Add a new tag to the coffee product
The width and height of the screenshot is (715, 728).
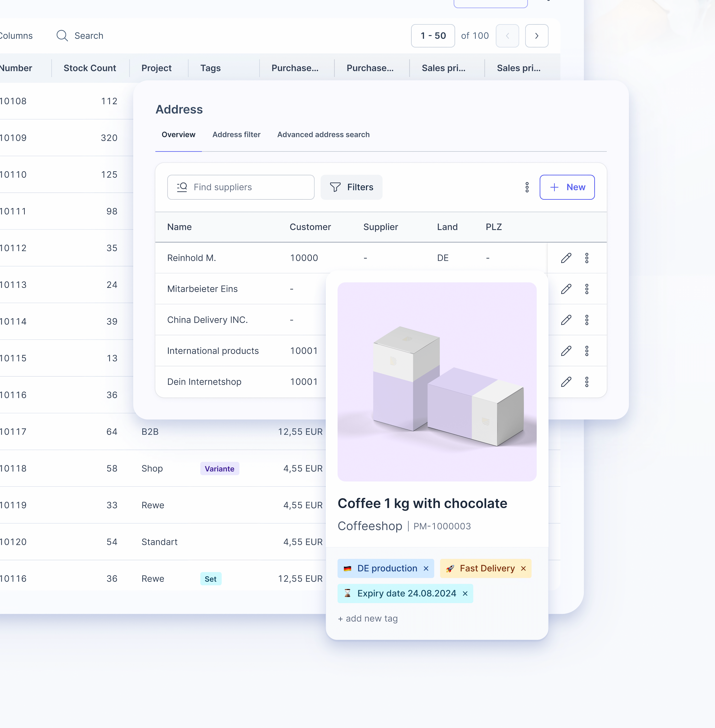tap(368, 618)
